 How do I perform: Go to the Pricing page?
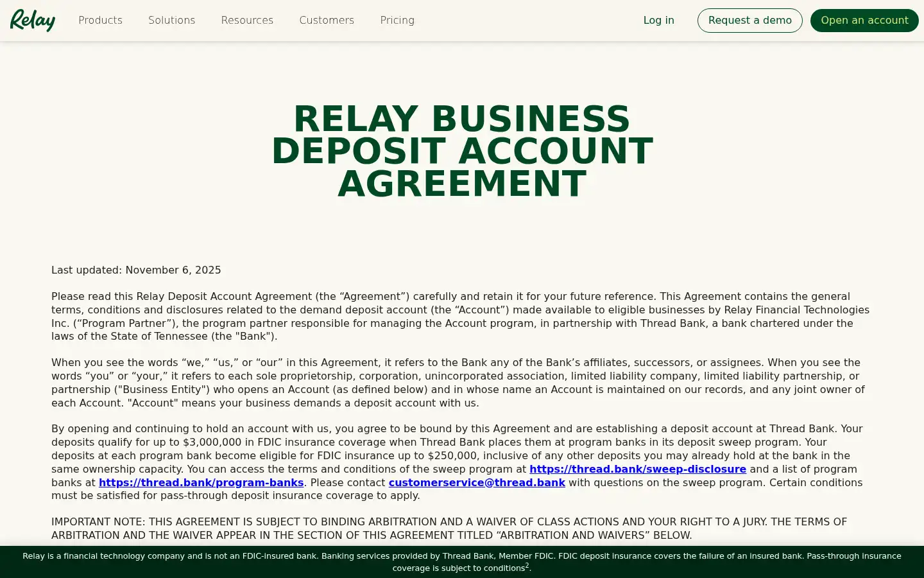(397, 21)
